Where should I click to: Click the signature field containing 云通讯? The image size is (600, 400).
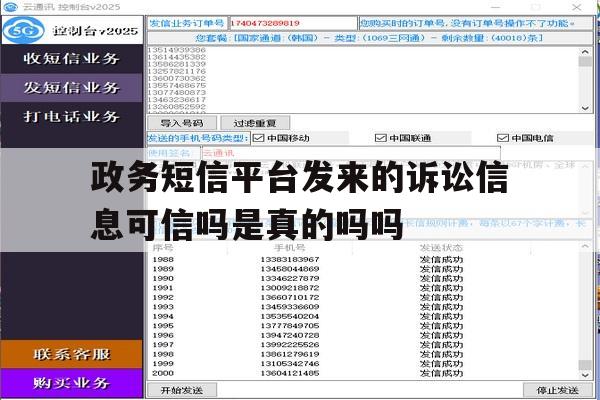pos(351,153)
